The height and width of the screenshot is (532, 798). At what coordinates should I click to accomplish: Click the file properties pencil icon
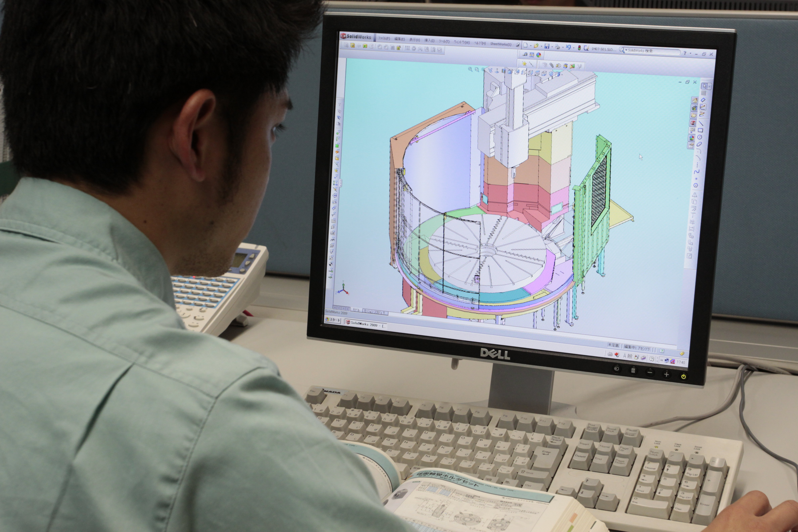click(586, 48)
